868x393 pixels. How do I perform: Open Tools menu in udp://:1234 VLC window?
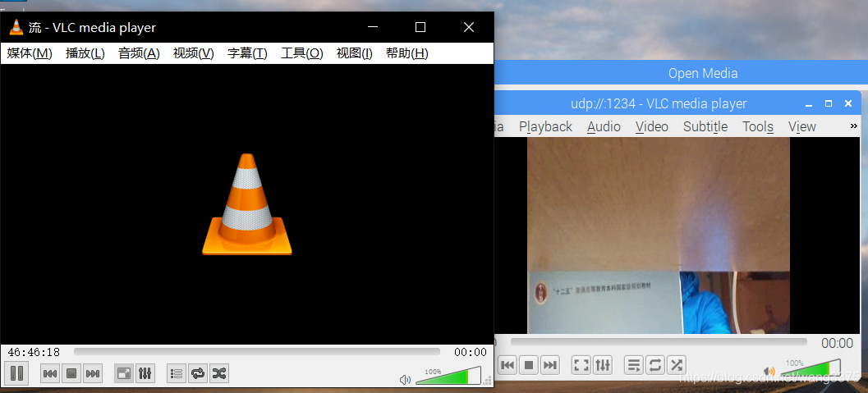(758, 126)
